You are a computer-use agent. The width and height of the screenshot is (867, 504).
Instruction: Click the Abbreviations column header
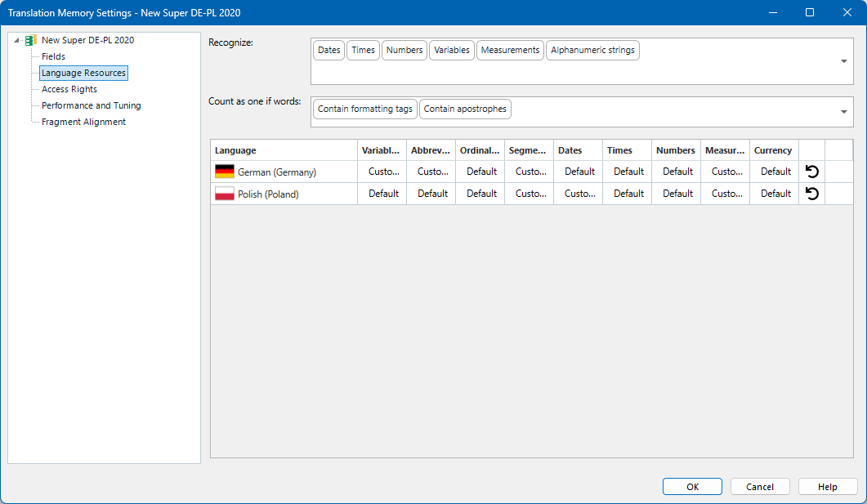pos(431,150)
